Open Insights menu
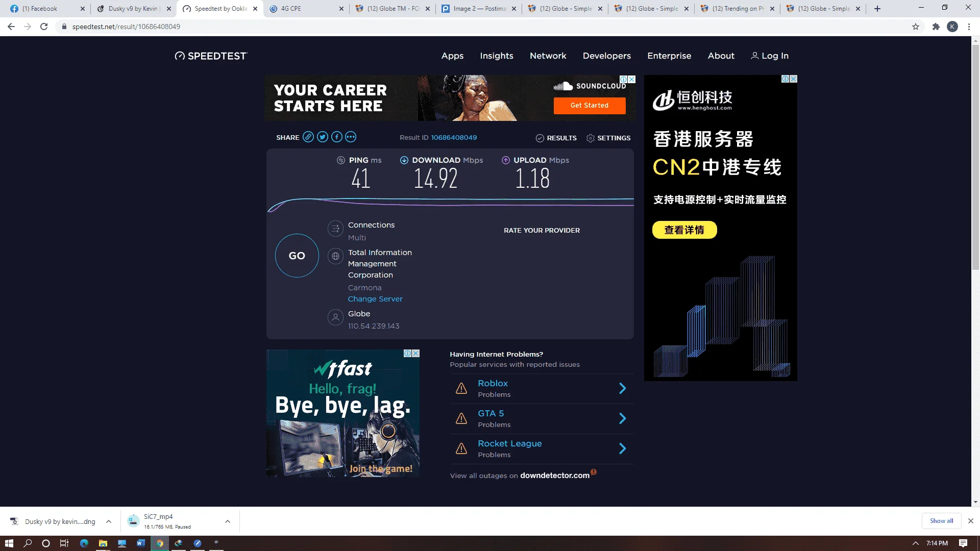This screenshot has height=551, width=980. point(496,56)
